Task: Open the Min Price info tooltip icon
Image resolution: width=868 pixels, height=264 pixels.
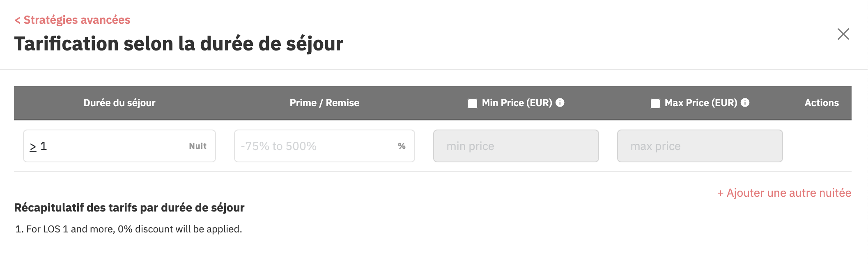Action: point(560,102)
